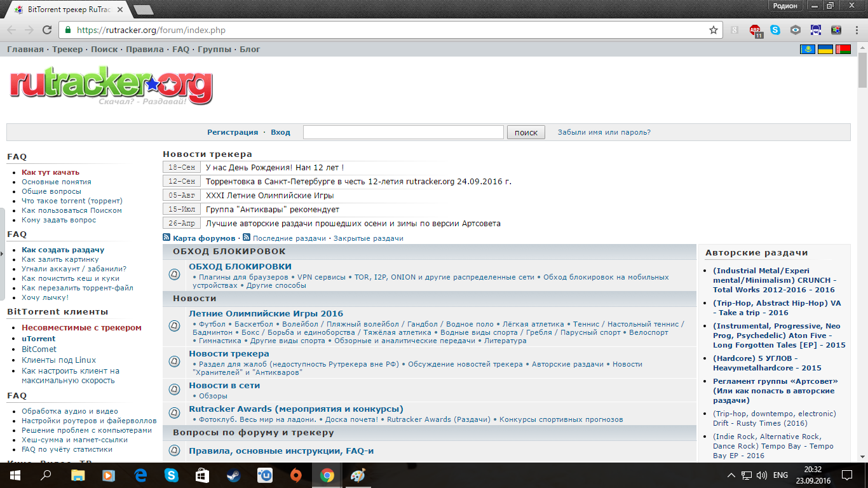
Task: Open the Skype extension in Chrome toolbar
Action: 775,30
